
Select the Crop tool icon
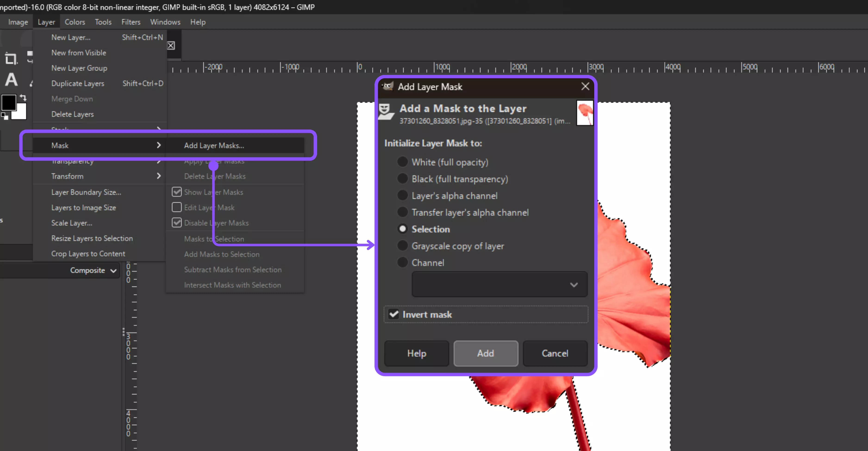point(11,59)
